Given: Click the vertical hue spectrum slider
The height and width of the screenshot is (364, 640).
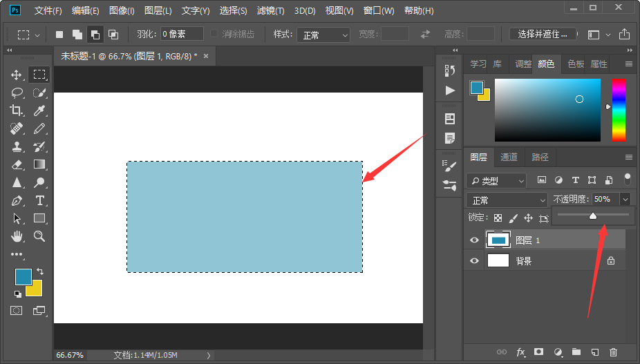Looking at the screenshot, I should [x=619, y=111].
